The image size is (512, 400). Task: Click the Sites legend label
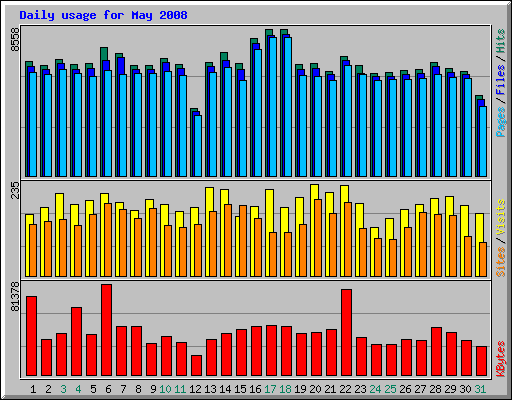[x=501, y=262]
